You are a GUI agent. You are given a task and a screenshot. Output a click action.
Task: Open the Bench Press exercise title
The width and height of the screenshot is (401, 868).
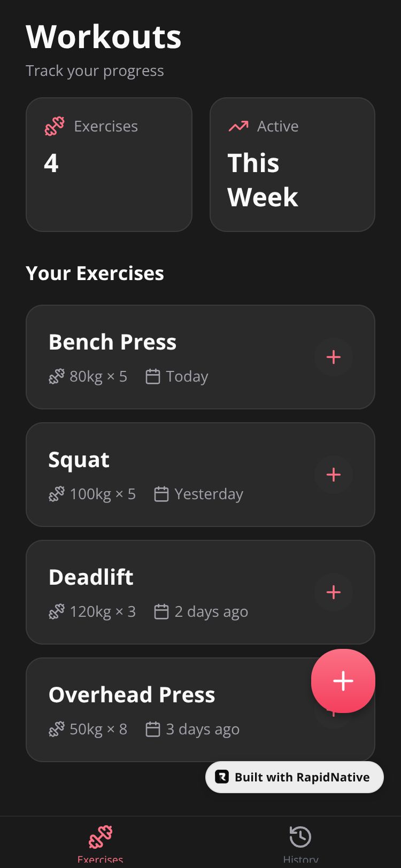pyautogui.click(x=112, y=342)
